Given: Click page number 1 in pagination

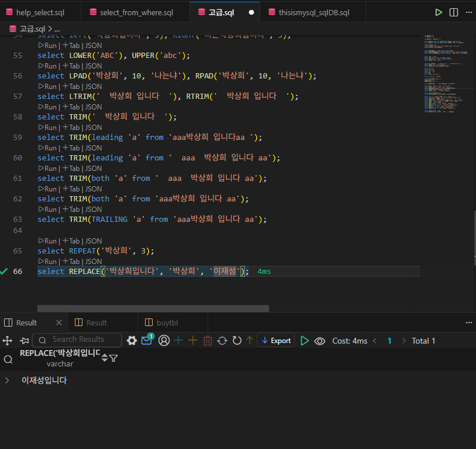Looking at the screenshot, I should [389, 341].
